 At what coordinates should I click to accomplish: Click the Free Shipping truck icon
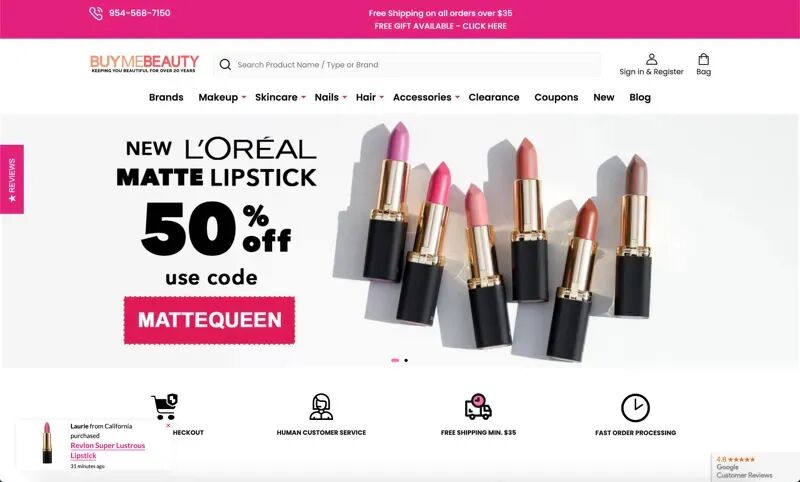[x=478, y=407]
